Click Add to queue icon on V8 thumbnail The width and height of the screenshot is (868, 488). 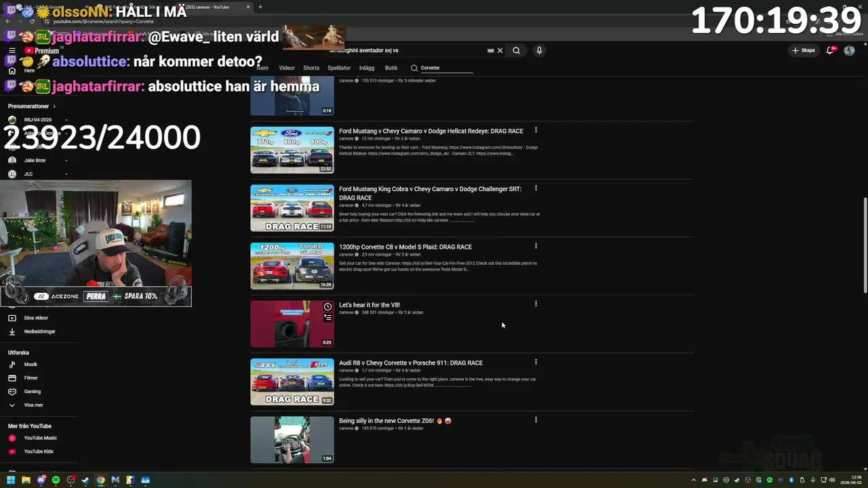point(328,317)
